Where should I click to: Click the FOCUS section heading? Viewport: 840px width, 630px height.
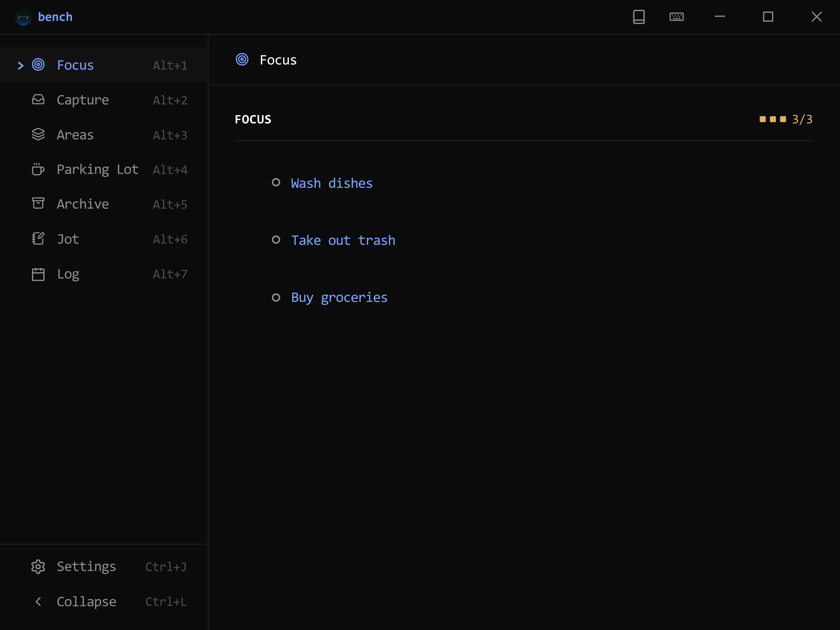coord(253,120)
